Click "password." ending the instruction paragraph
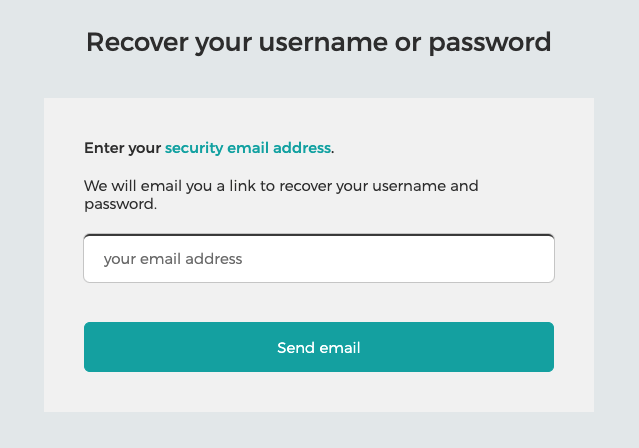This screenshot has height=448, width=639. click(120, 204)
